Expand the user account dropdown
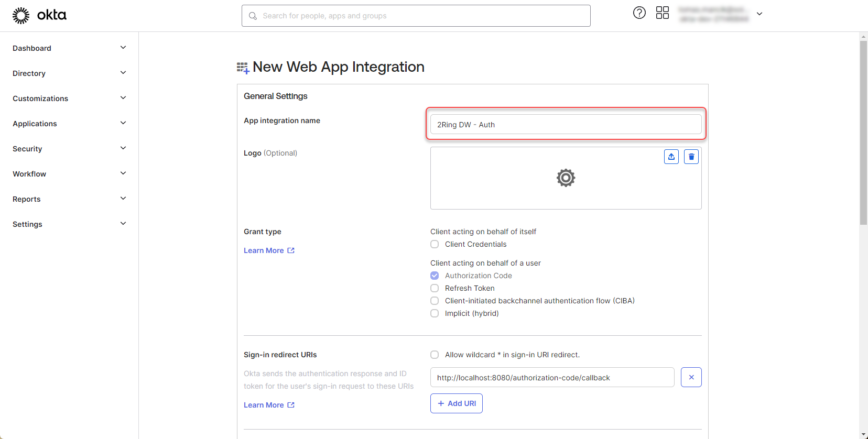868x439 pixels. point(759,14)
